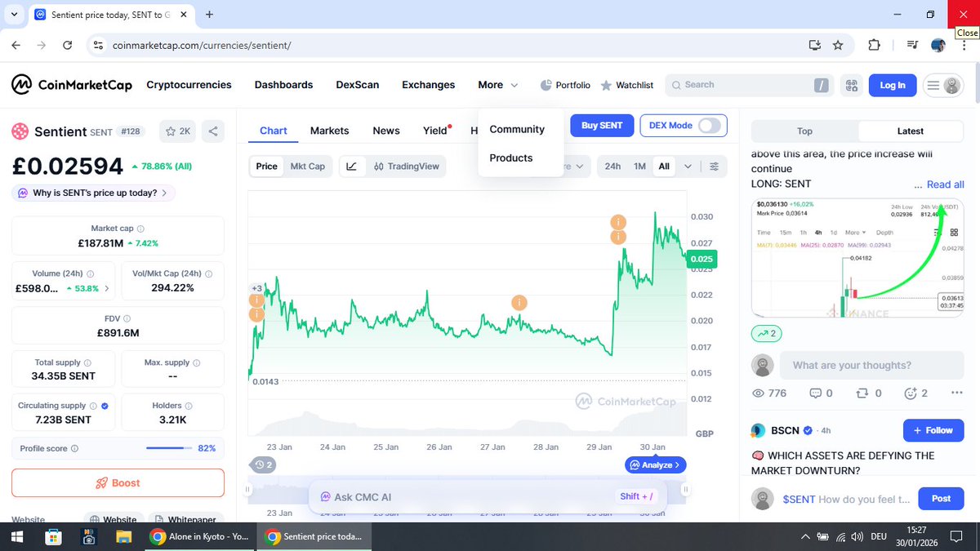The height and width of the screenshot is (551, 980).
Task: Open the Chart tab
Action: click(x=274, y=131)
